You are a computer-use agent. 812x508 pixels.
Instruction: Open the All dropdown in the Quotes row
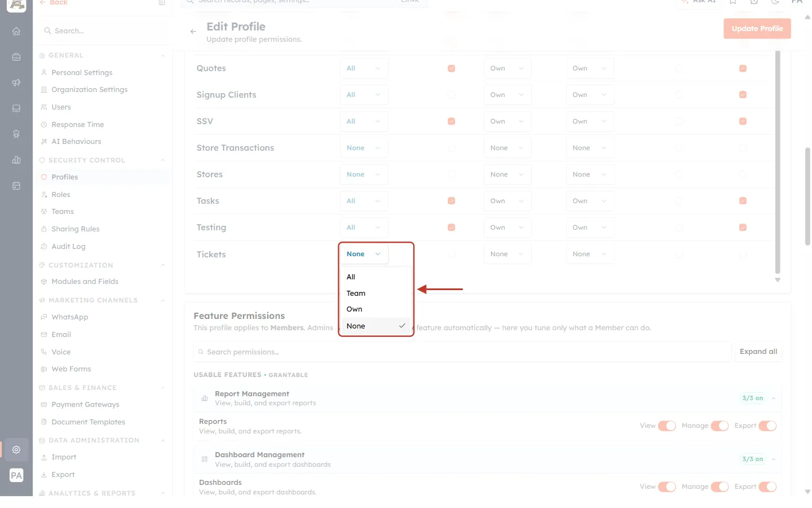point(364,68)
